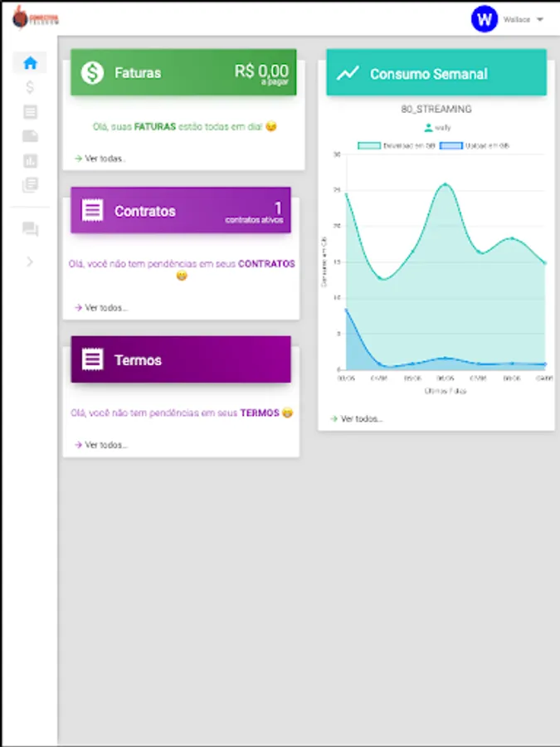
Task: Click the receipt icon on Termos card
Action: [92, 359]
